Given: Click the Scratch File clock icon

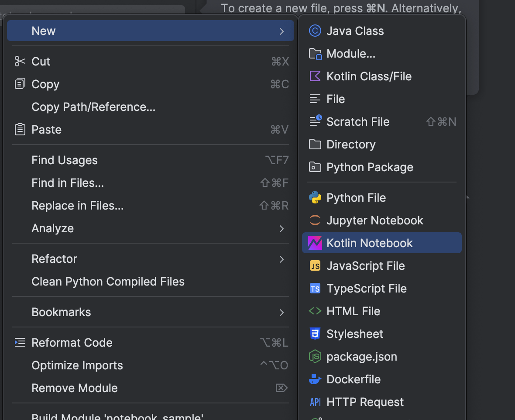Looking at the screenshot, I should 316,121.
